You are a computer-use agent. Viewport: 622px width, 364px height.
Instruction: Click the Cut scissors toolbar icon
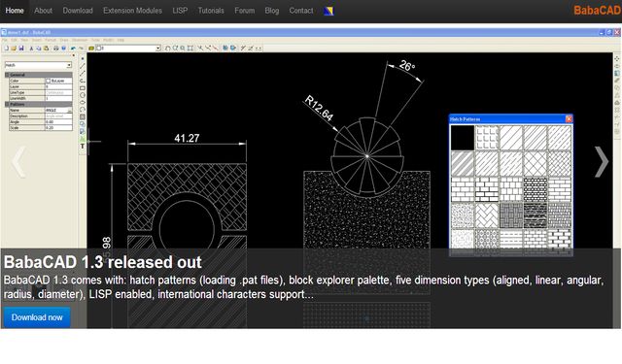coord(31,49)
